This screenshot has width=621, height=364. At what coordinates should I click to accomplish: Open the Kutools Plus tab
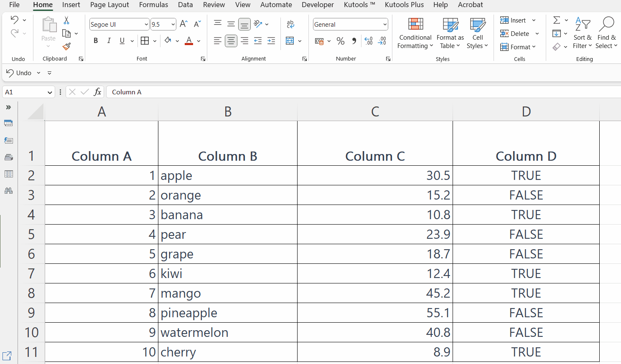(x=404, y=5)
